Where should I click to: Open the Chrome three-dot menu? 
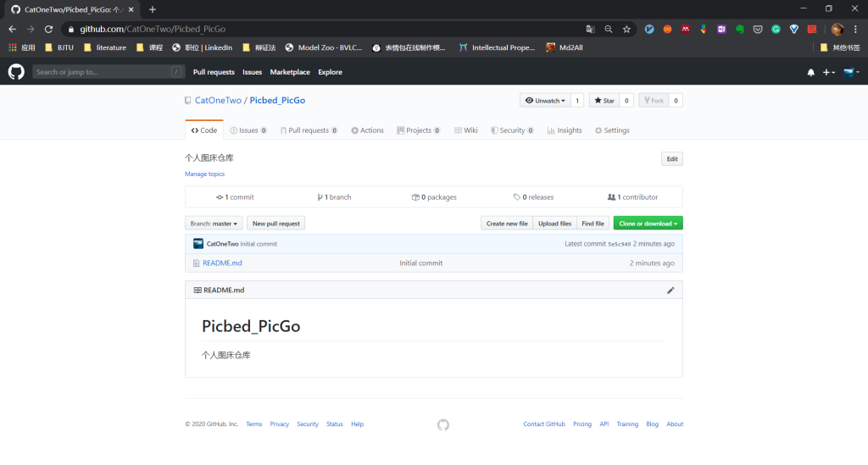pyautogui.click(x=856, y=30)
